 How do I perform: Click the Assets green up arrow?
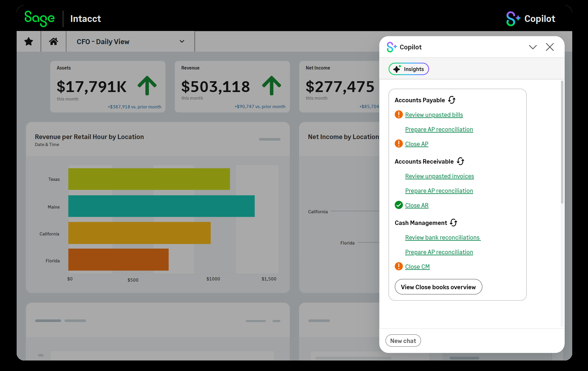pyautogui.click(x=147, y=86)
